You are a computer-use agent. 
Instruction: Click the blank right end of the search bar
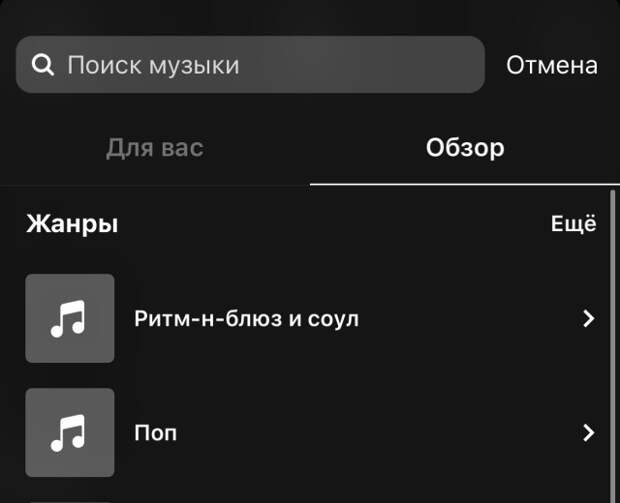coord(395,65)
